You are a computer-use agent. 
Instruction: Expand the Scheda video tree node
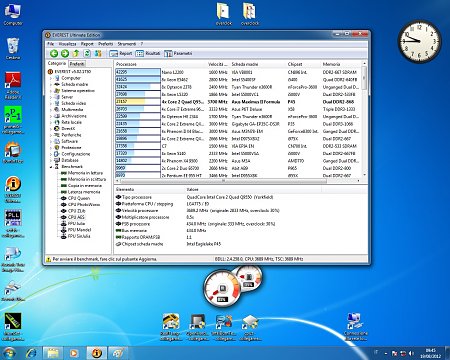[51, 103]
